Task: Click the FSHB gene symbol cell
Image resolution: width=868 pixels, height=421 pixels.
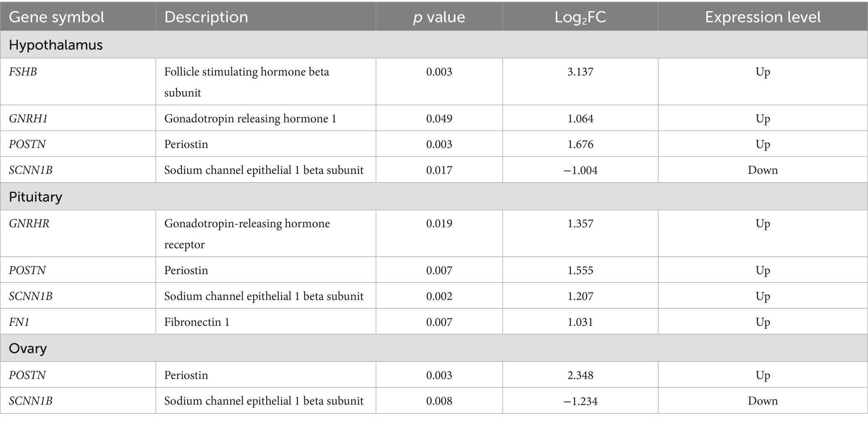Action: pyautogui.click(x=23, y=72)
